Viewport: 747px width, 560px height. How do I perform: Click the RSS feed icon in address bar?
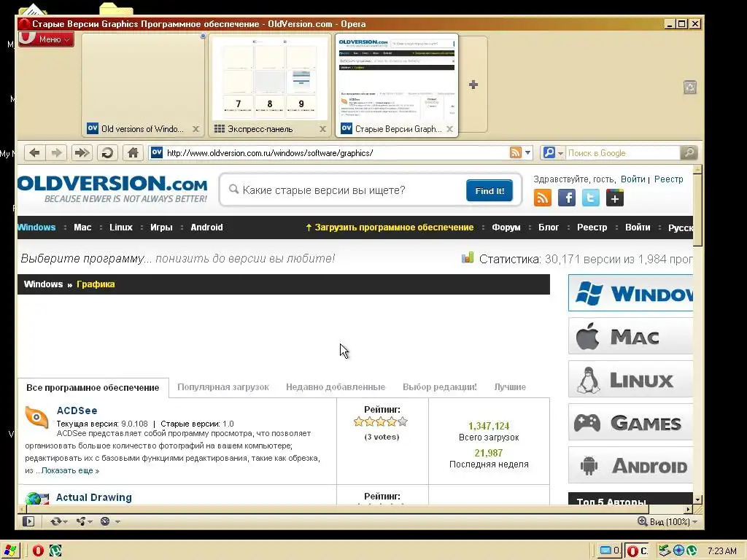pos(516,152)
